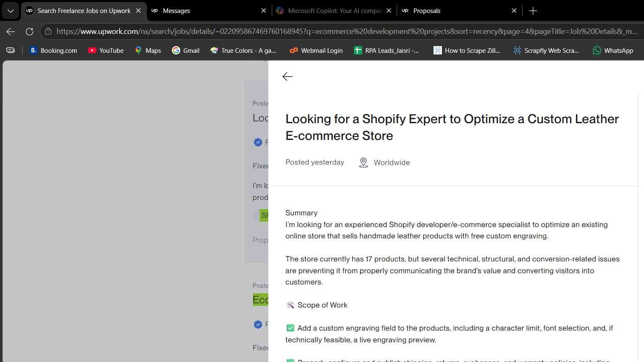The height and width of the screenshot is (362, 644).
Task: Go back with the browser's back arrow
Action: [x=11, y=31]
